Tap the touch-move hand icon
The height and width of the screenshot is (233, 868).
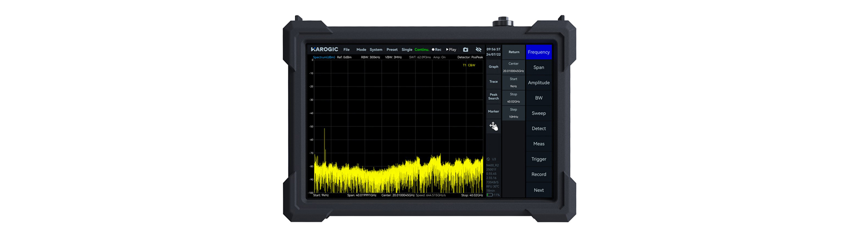tap(494, 126)
